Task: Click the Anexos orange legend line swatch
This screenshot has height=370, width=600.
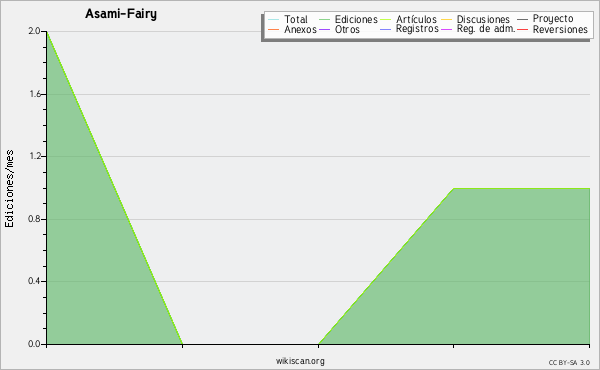Action: [274, 29]
